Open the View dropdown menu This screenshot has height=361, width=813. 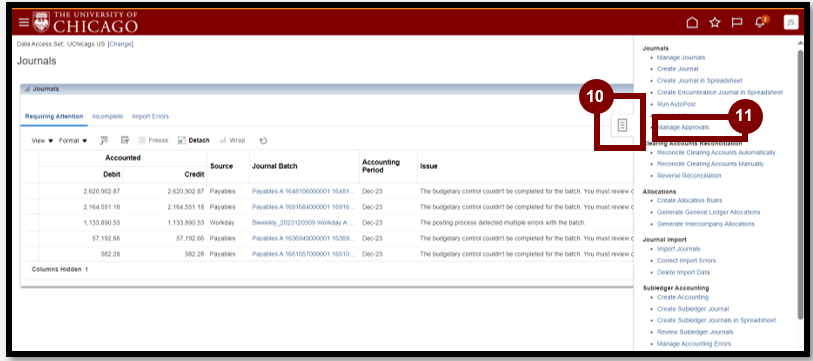tap(43, 141)
